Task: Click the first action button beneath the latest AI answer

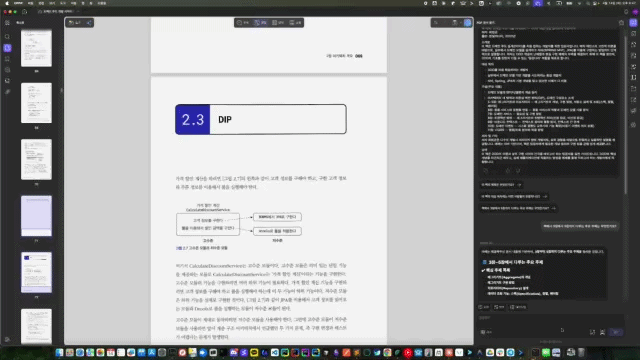Action: tap(484, 307)
